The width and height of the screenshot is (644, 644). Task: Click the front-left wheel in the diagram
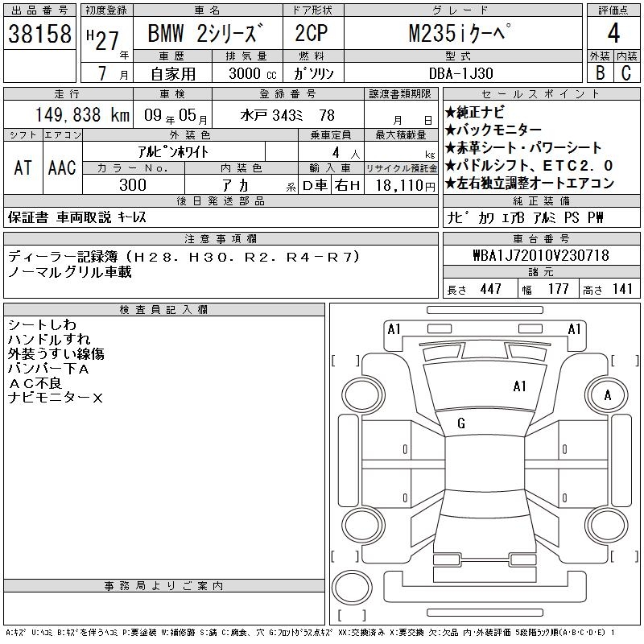click(x=363, y=395)
